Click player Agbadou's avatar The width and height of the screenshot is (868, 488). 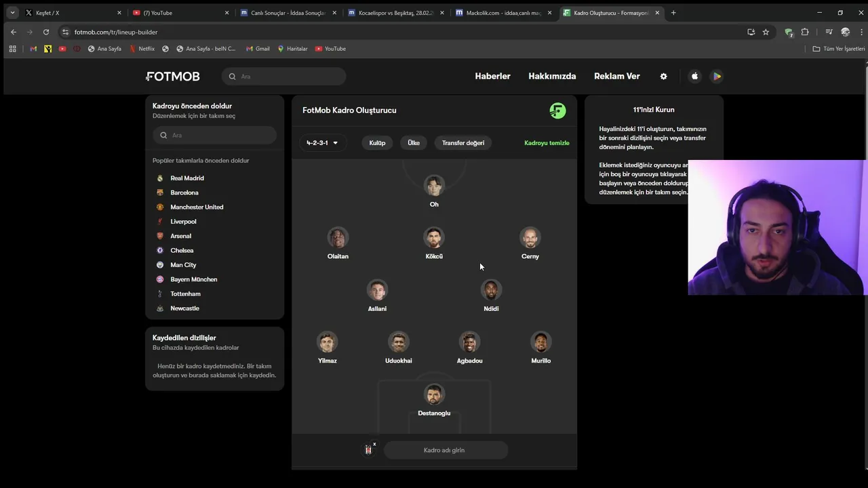(469, 342)
